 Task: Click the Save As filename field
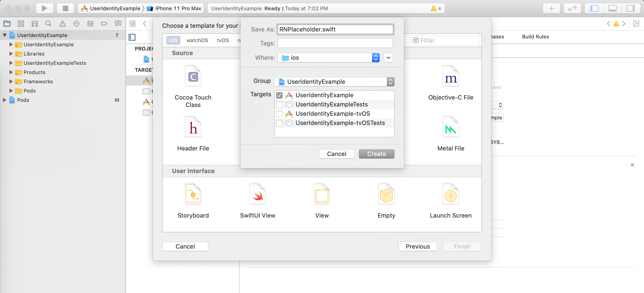click(x=335, y=29)
